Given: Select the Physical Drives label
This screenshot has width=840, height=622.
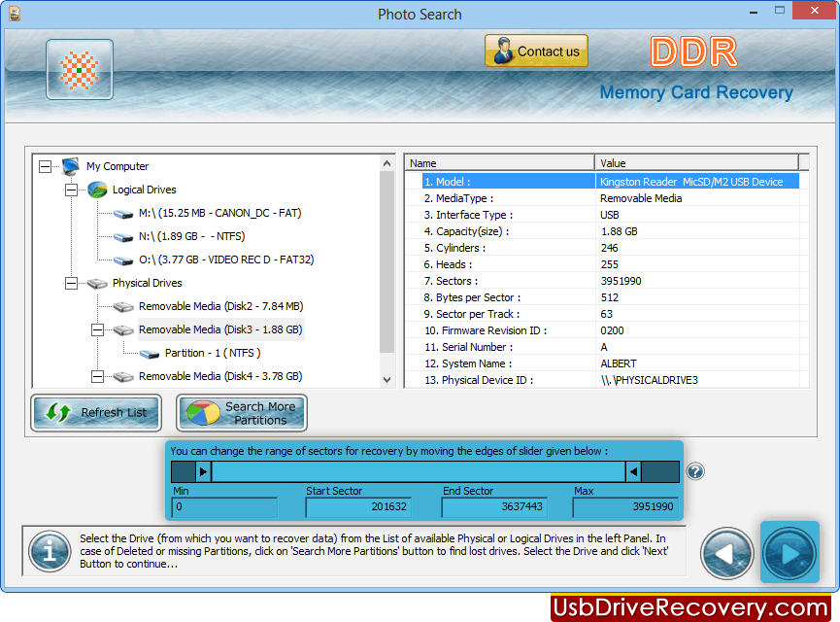Looking at the screenshot, I should click(148, 283).
